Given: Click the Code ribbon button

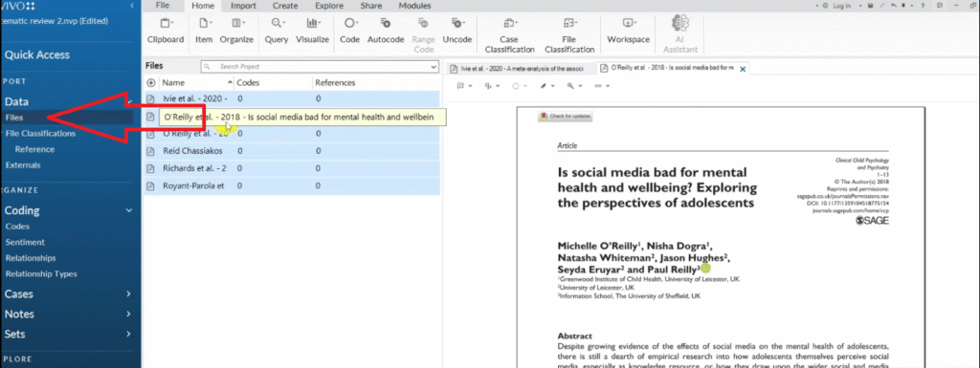Looking at the screenshot, I should point(349,31).
